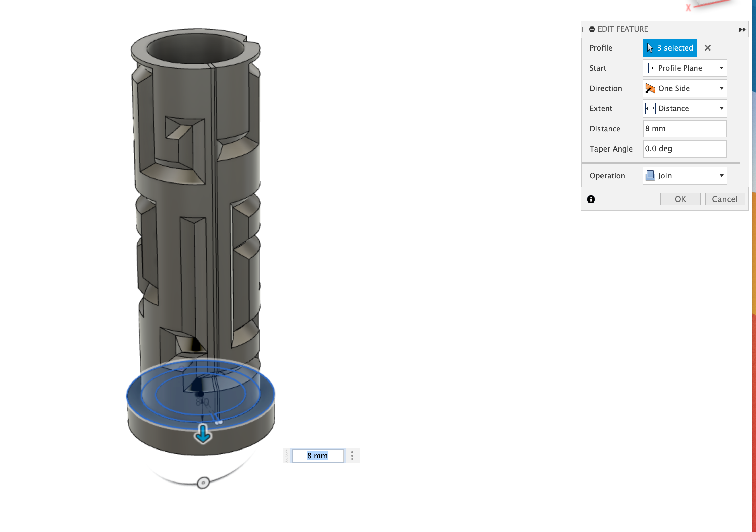This screenshot has width=756, height=532.
Task: Click Cancel to discard changes
Action: tap(724, 199)
